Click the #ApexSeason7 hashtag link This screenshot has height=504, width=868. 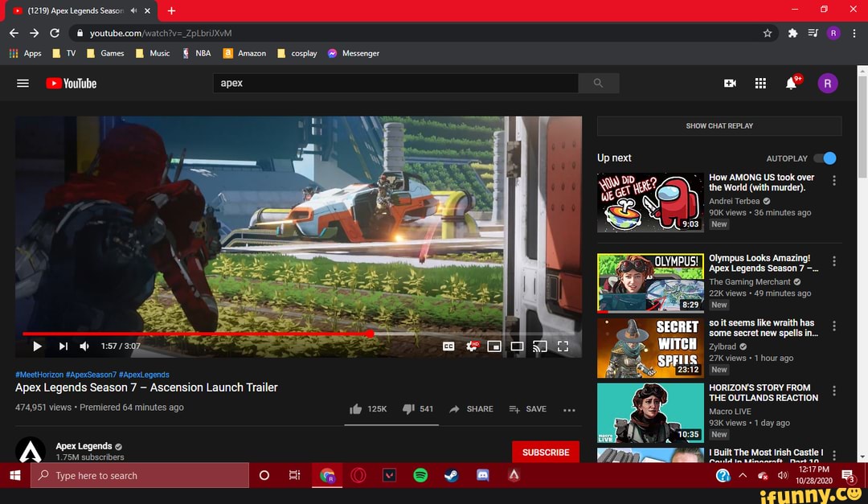point(91,375)
